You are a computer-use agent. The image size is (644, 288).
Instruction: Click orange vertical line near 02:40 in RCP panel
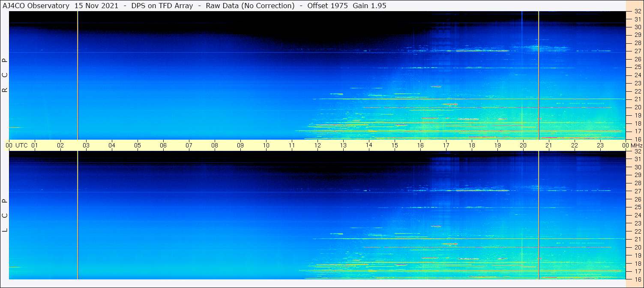click(x=78, y=75)
